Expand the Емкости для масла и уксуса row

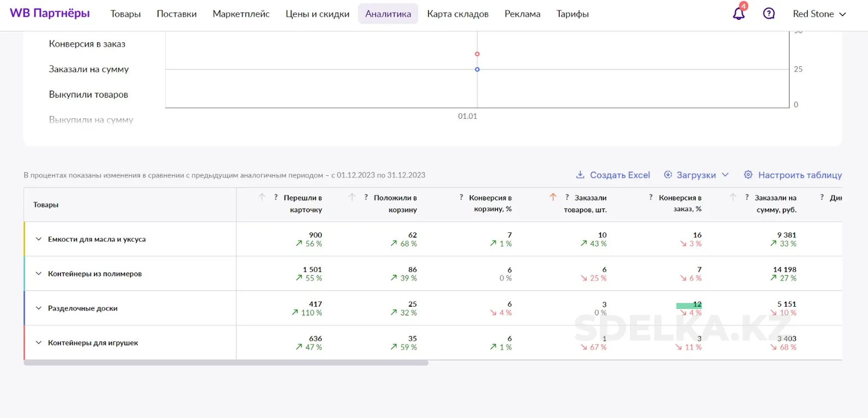[x=38, y=239]
